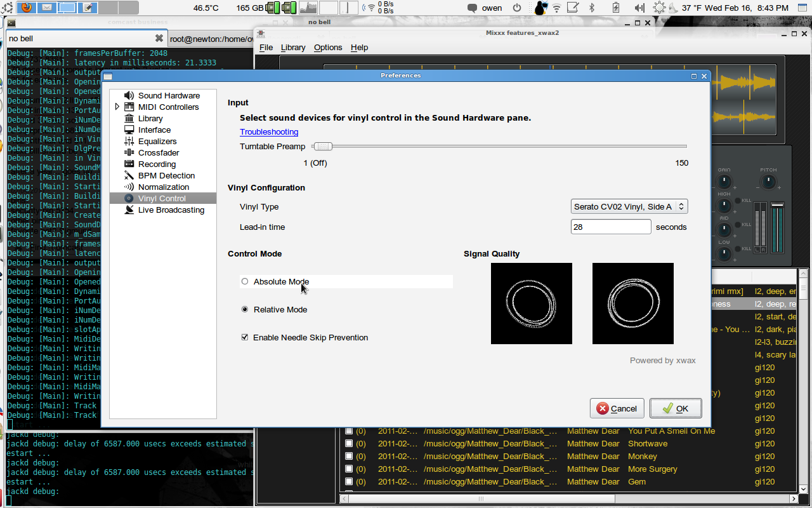The width and height of the screenshot is (812, 508).
Task: Click the Turntable Preamp slider handle
Action: [x=323, y=146]
